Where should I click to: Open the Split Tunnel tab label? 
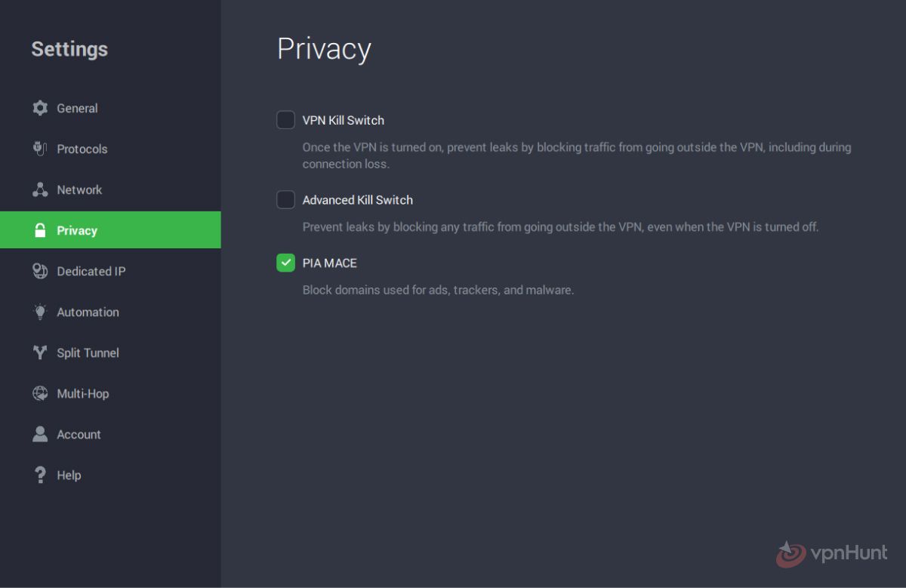click(88, 352)
